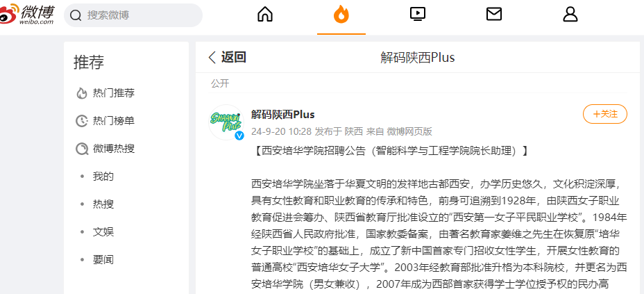Go back using the 返回 chevron
644x294 pixels.
(x=212, y=57)
